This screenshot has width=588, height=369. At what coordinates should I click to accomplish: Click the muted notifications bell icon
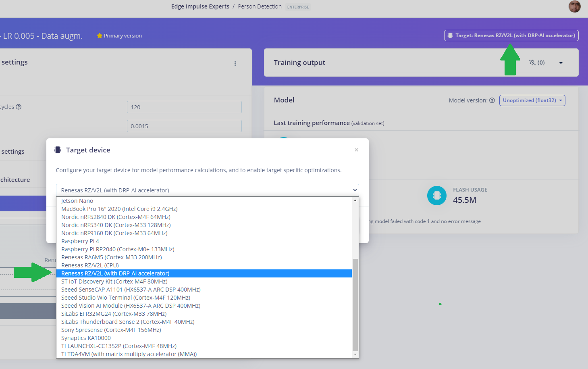(532, 63)
